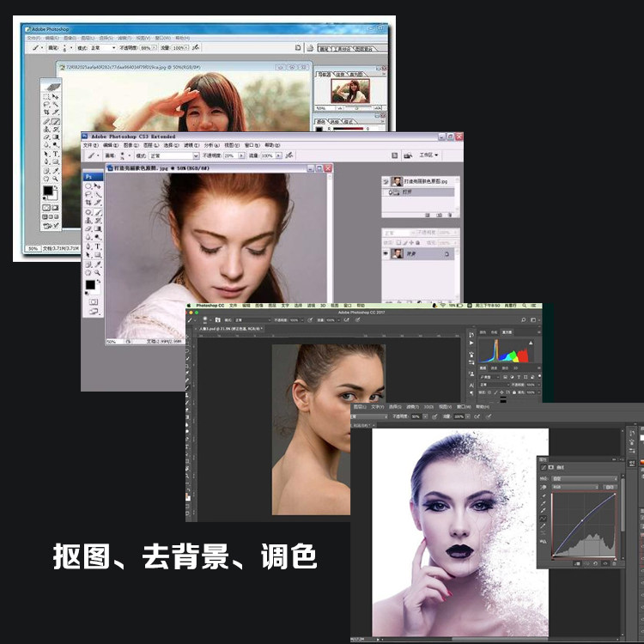The width and height of the screenshot is (644, 644).
Task: Select the Move tool in CS3 toolbox
Action: [97, 185]
